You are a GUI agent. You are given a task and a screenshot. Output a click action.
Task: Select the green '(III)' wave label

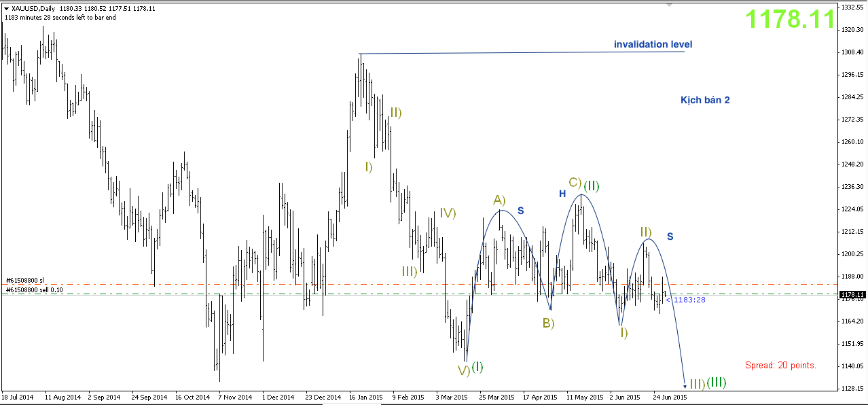[717, 383]
